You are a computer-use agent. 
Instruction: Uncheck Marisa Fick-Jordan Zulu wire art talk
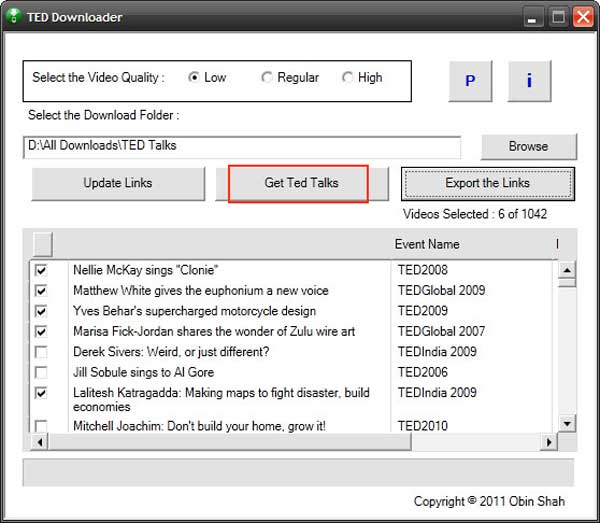tap(41, 331)
